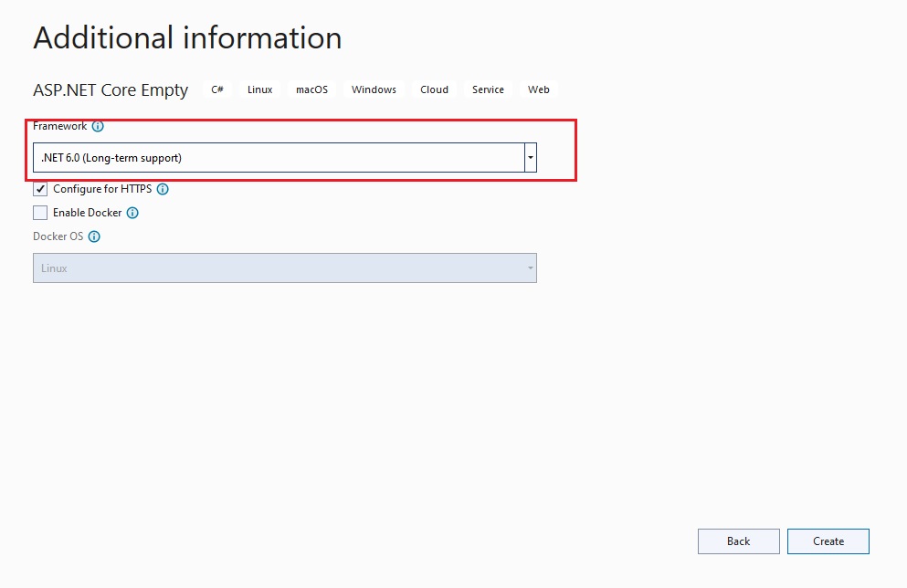907x588 pixels.
Task: Click the Back button
Action: click(x=739, y=541)
